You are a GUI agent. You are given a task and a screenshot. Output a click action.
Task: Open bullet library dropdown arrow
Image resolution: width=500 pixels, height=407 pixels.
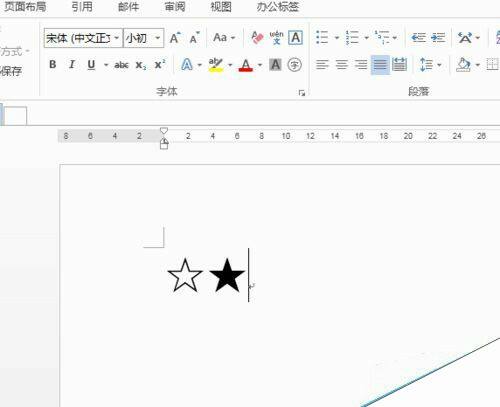click(x=337, y=38)
